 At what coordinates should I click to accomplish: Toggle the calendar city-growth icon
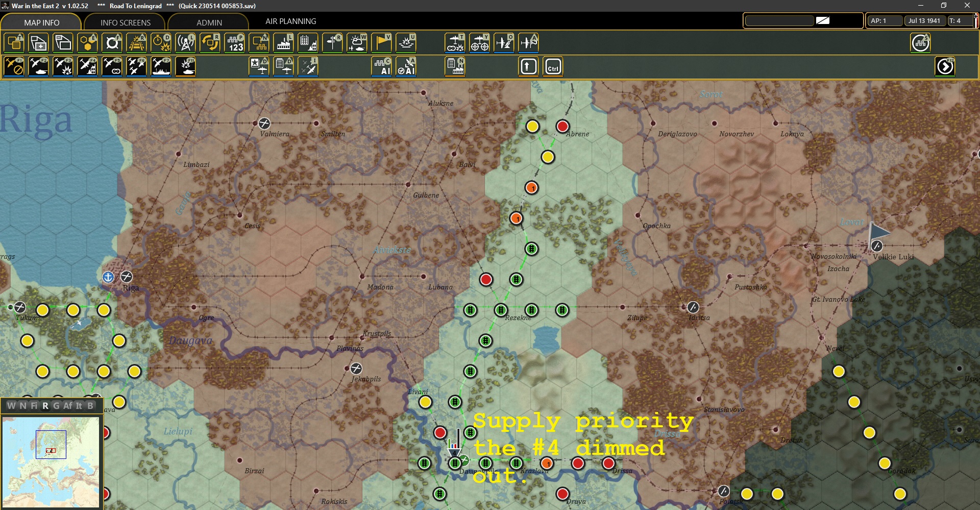coord(308,43)
